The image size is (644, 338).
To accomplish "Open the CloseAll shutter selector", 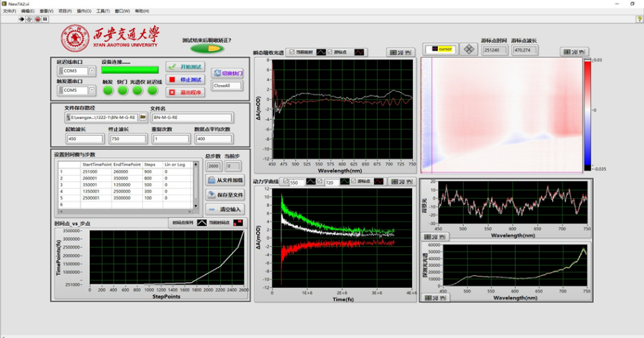I will click(x=228, y=86).
